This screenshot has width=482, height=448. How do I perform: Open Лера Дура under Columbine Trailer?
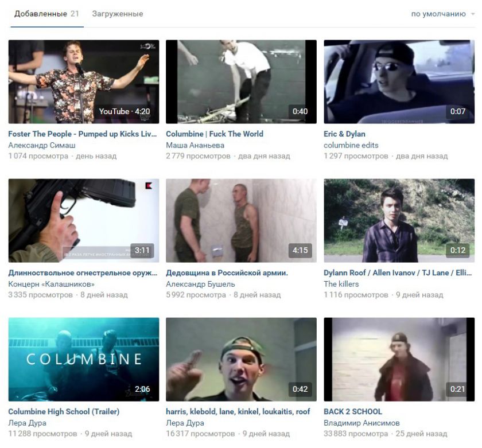click(x=28, y=423)
